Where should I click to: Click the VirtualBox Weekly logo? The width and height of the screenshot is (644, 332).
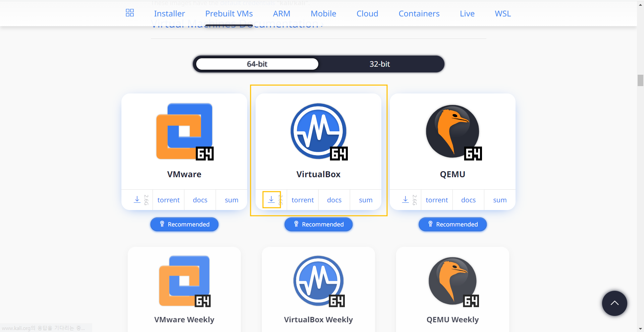click(319, 281)
